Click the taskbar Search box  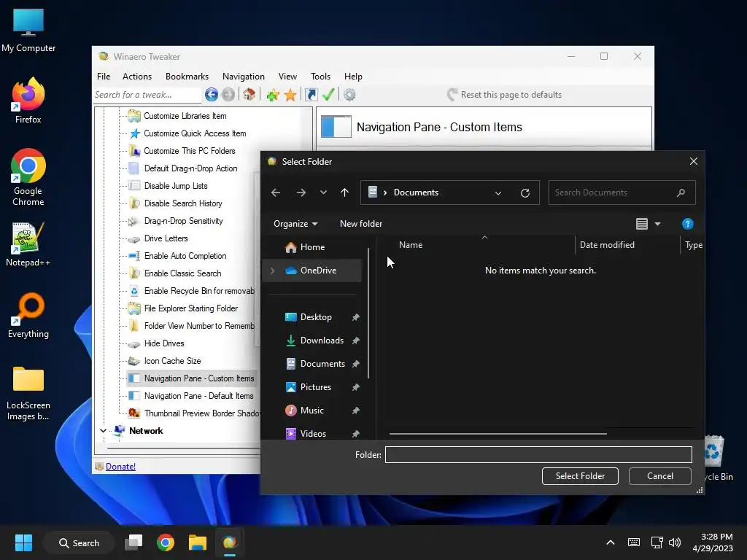coord(79,542)
